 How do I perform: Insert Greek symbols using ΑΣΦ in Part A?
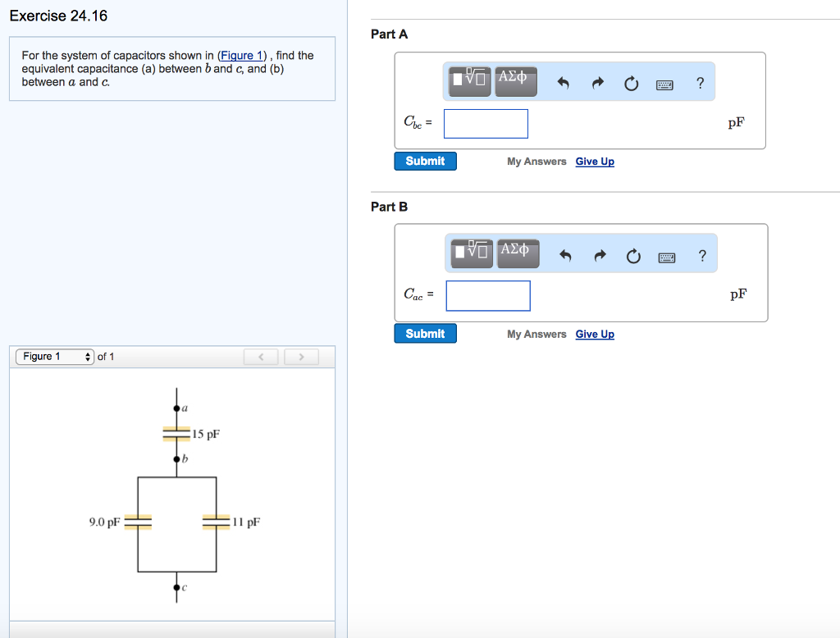(x=516, y=80)
